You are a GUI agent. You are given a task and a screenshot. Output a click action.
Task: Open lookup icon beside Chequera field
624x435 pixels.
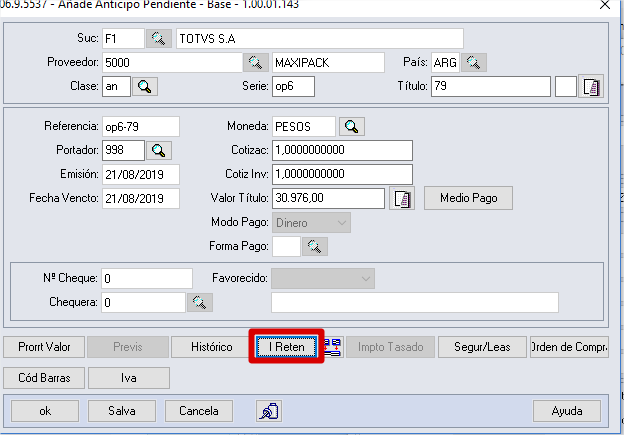(200, 302)
